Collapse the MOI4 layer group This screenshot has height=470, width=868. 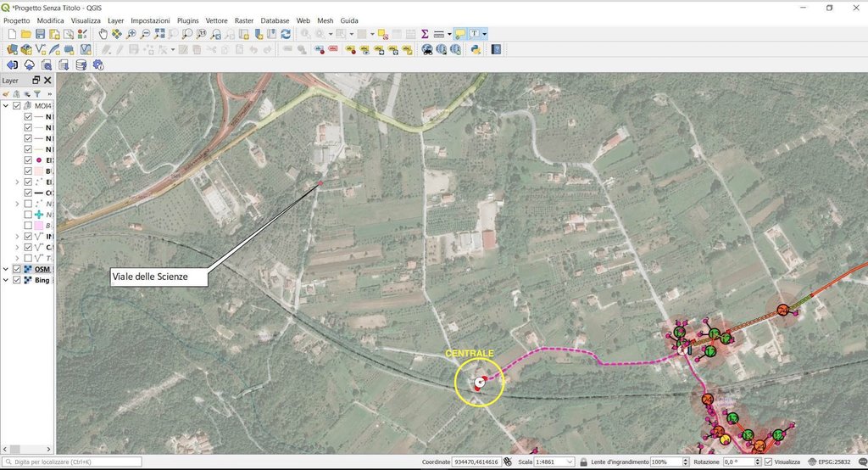7,106
